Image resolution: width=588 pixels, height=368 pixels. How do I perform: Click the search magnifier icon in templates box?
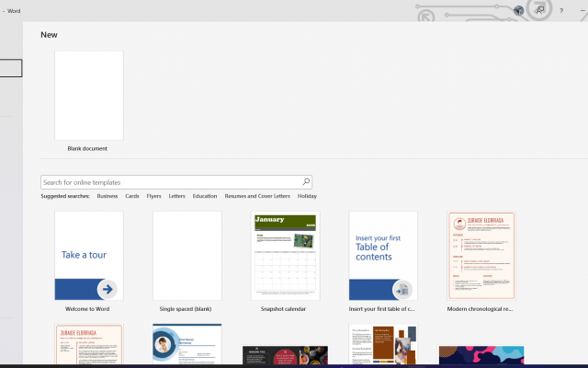tap(306, 182)
